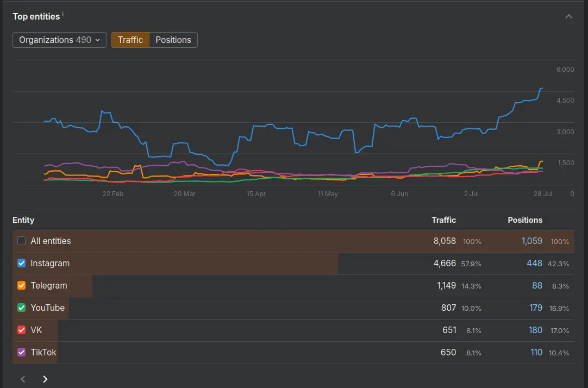Click the 15 Apr axis date label
Screen dimensions: 588x388
click(x=256, y=194)
